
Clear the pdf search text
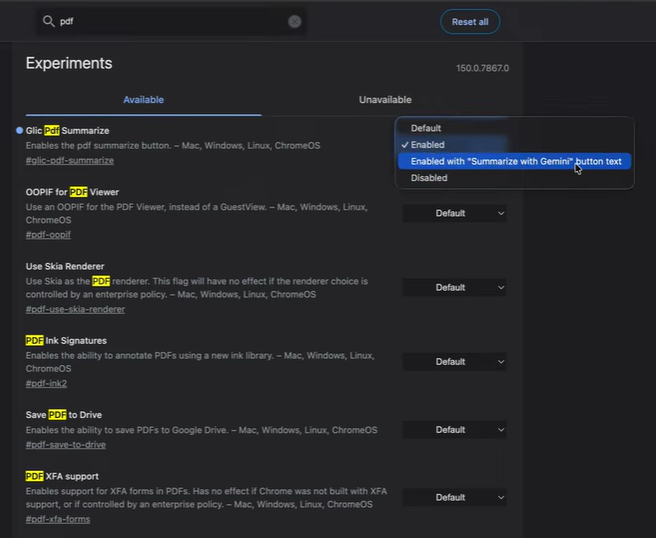click(295, 21)
